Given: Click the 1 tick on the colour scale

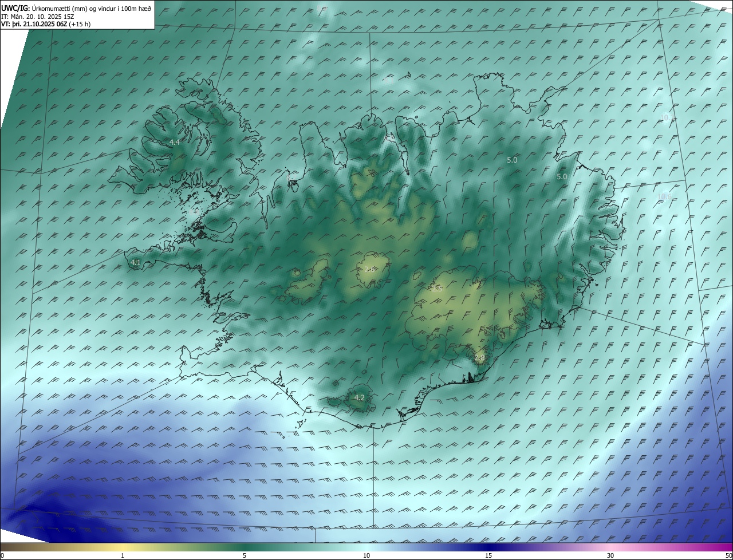Looking at the screenshot, I should tap(123, 555).
